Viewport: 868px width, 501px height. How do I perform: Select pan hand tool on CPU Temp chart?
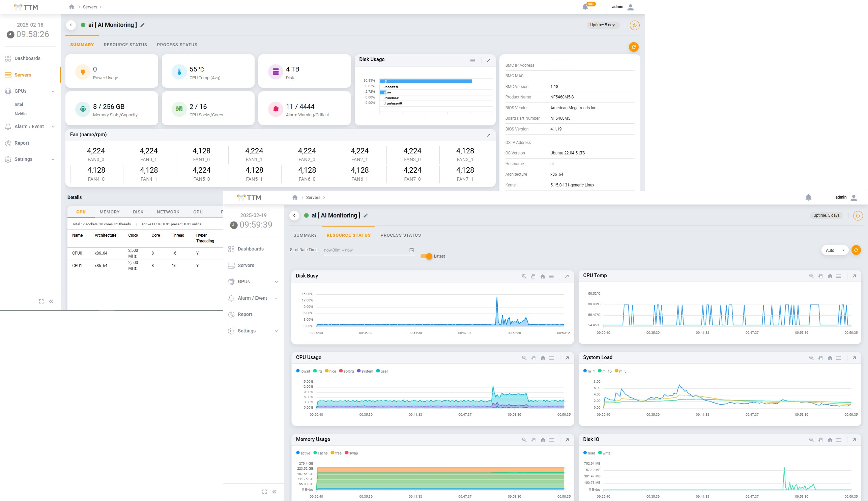tap(820, 276)
